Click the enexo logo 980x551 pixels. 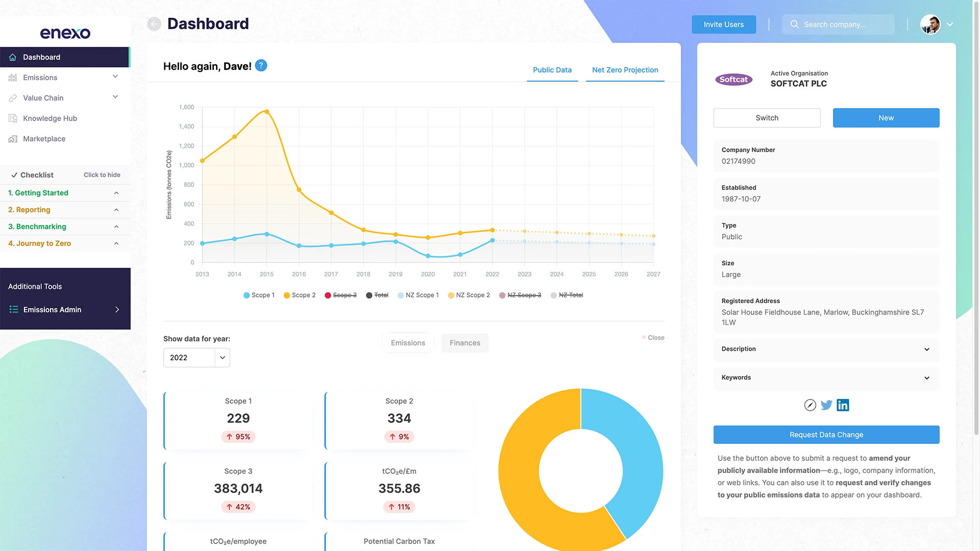[65, 33]
